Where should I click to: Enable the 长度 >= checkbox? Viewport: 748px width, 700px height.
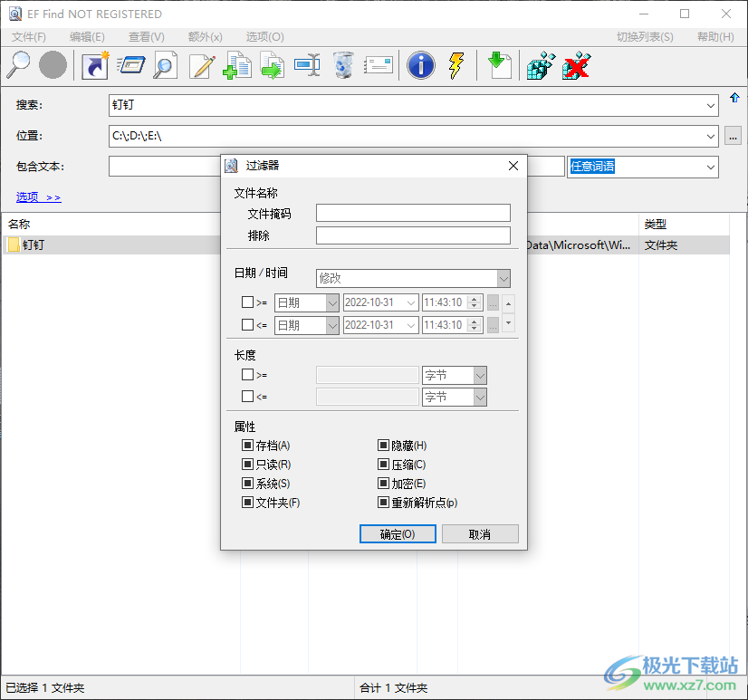247,375
